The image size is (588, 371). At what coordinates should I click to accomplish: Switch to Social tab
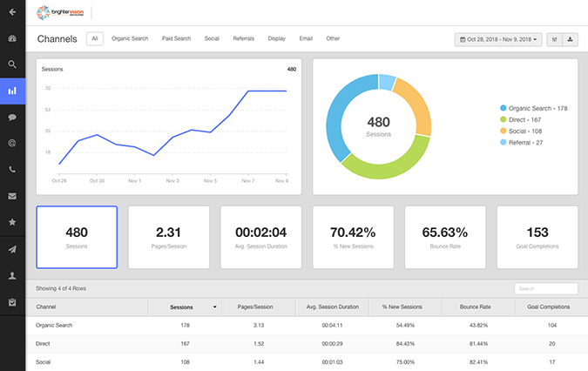tap(212, 38)
